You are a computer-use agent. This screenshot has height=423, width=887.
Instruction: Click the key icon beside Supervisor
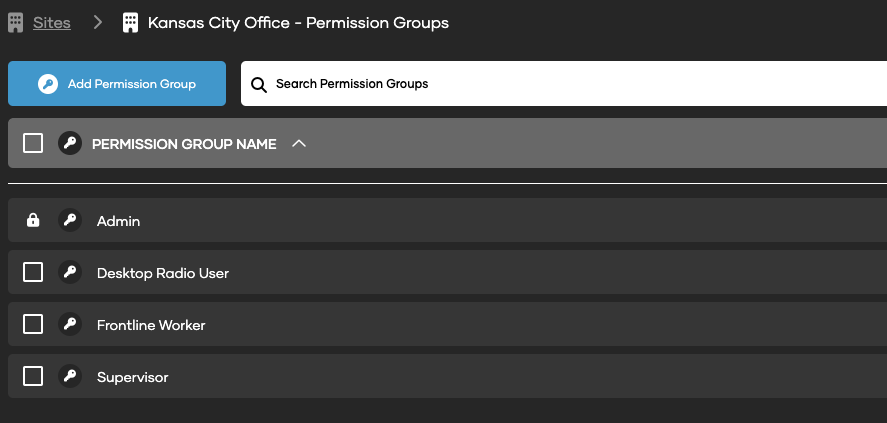pyautogui.click(x=69, y=376)
